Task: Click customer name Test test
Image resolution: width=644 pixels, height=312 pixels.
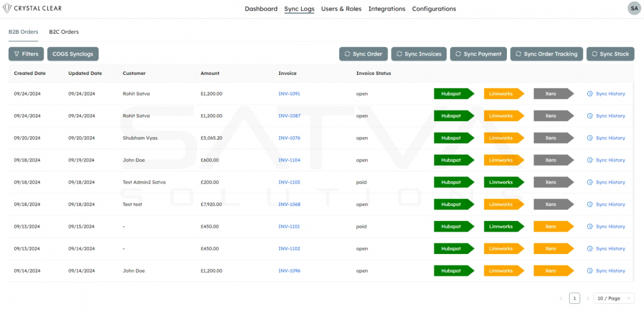Action: [132, 204]
